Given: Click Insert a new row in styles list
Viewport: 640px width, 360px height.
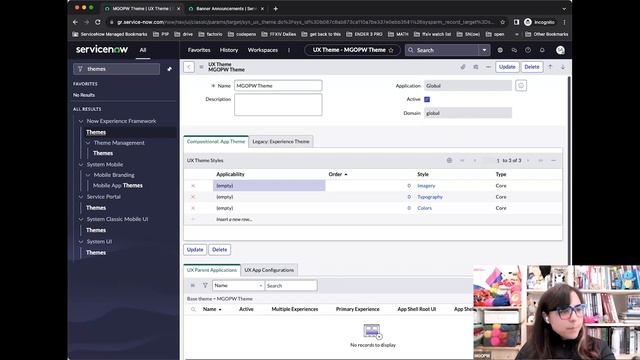Looking at the screenshot, I should [x=234, y=219].
